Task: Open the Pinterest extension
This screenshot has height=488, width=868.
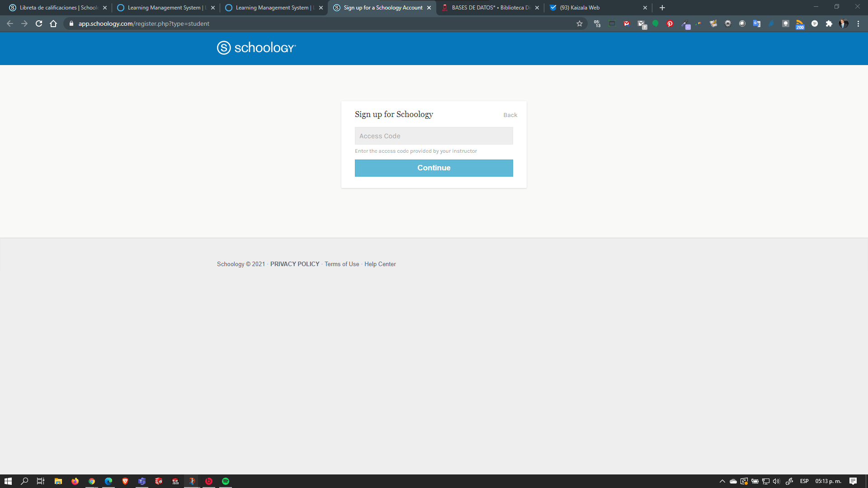Action: [670, 23]
